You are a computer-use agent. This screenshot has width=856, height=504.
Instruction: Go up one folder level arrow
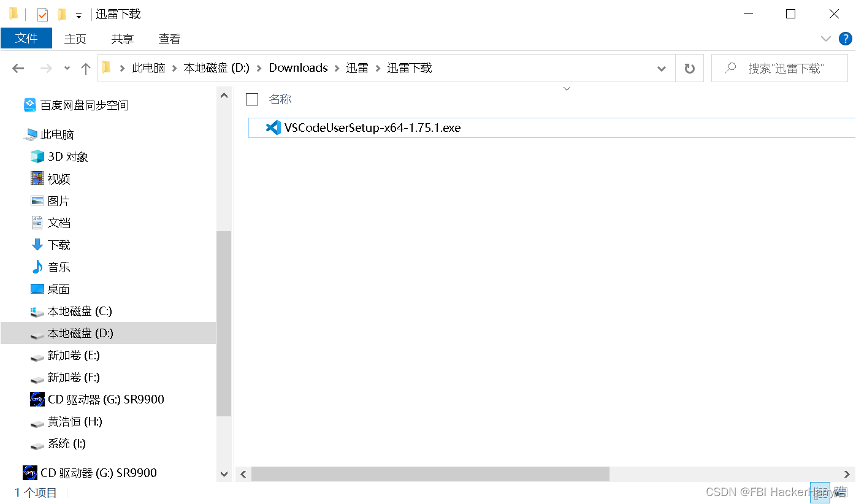pos(86,69)
